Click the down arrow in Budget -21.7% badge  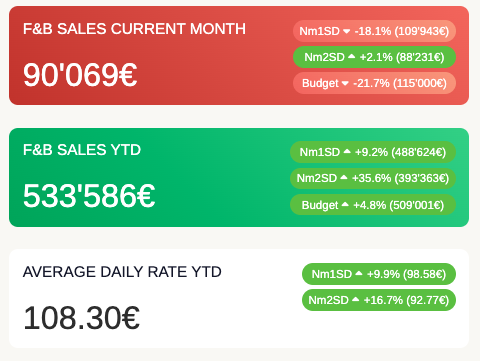click(345, 83)
